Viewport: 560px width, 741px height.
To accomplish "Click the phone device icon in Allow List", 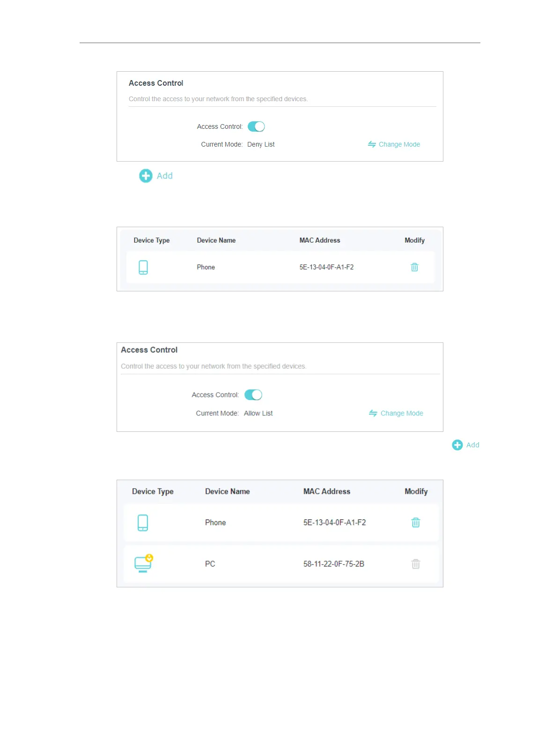I will (143, 522).
